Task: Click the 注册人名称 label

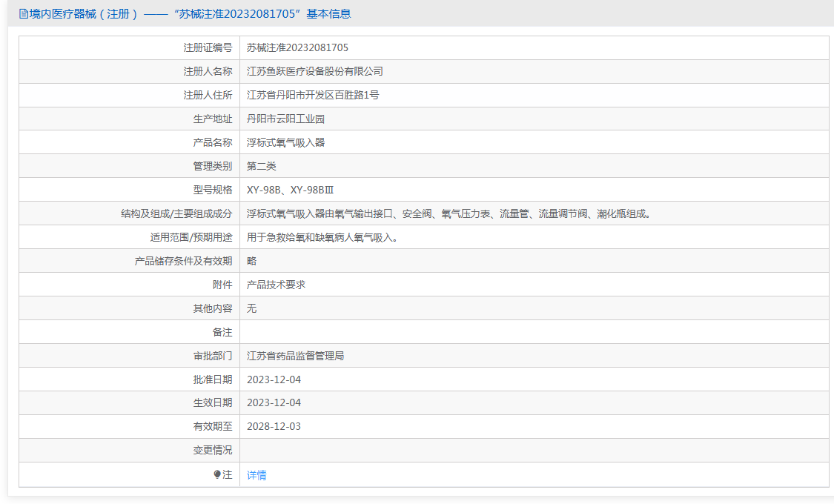Action: 208,71
